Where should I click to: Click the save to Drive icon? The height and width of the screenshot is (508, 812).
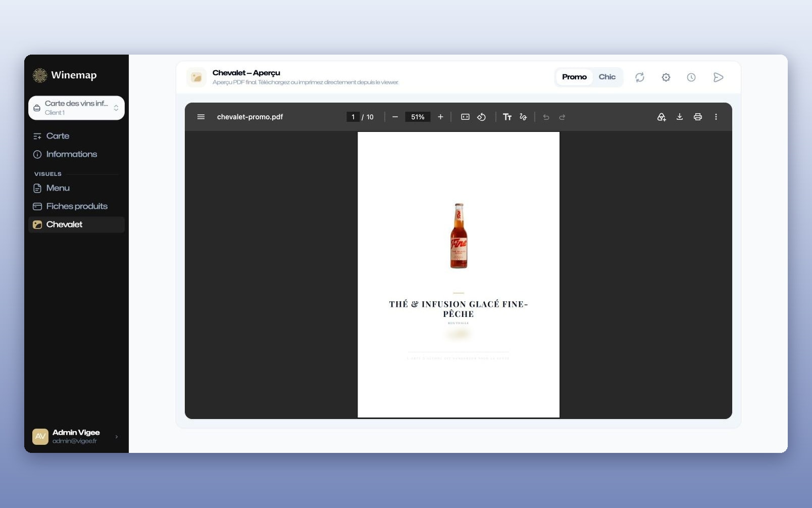tap(662, 117)
